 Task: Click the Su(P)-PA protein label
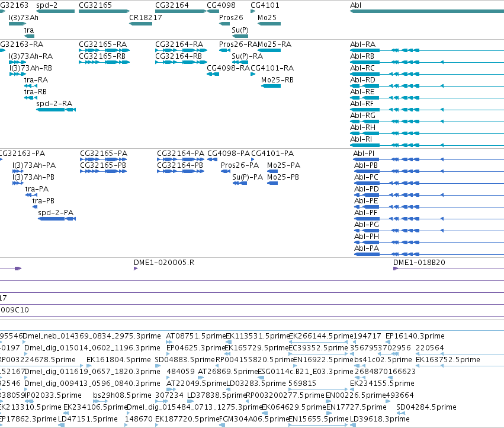click(248, 177)
